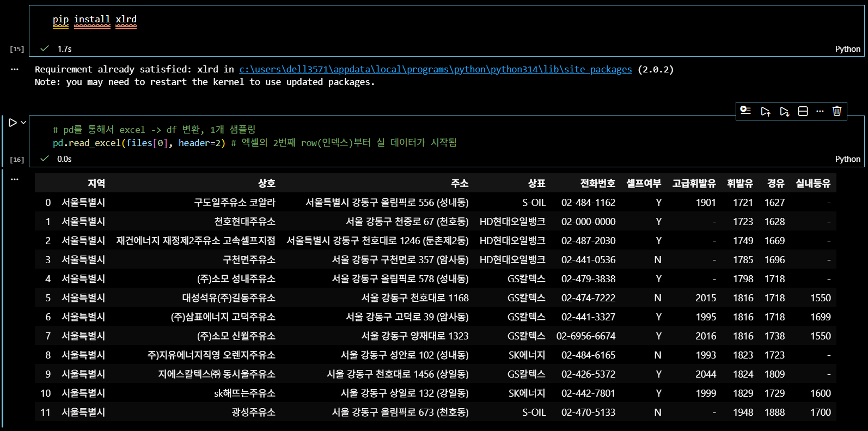This screenshot has height=431, width=868.
Task: Click the 셀프여부 column header
Action: coord(644,184)
